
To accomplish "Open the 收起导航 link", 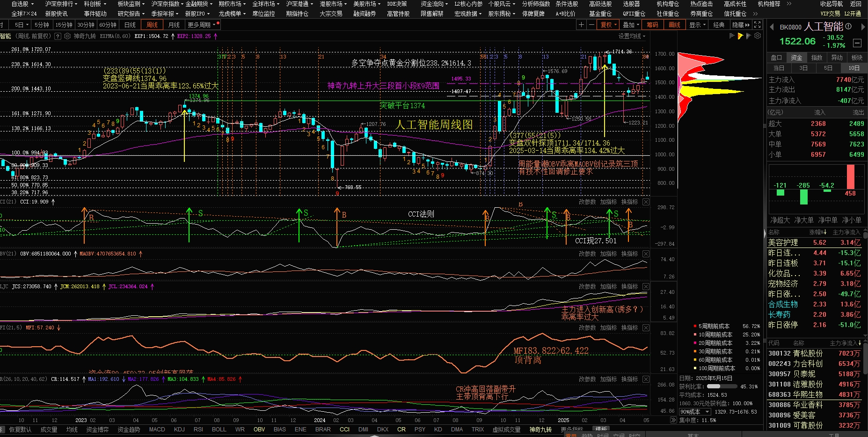I will 831,4.
